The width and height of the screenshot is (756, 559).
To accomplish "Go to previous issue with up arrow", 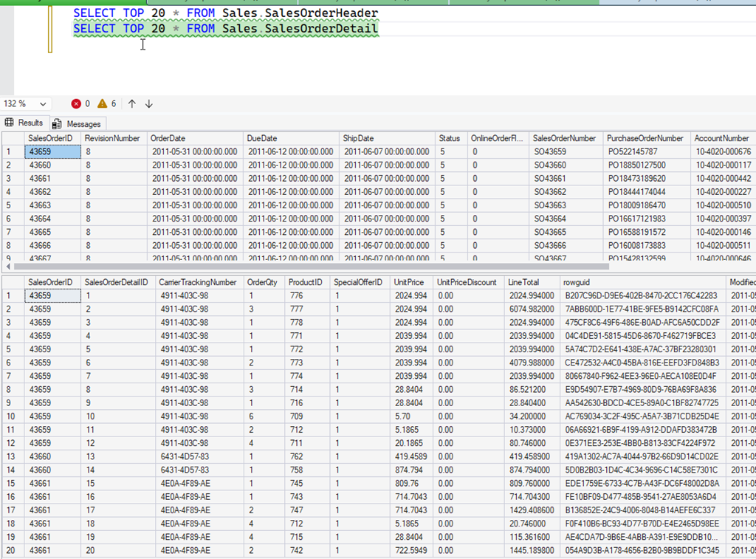I will coord(132,104).
